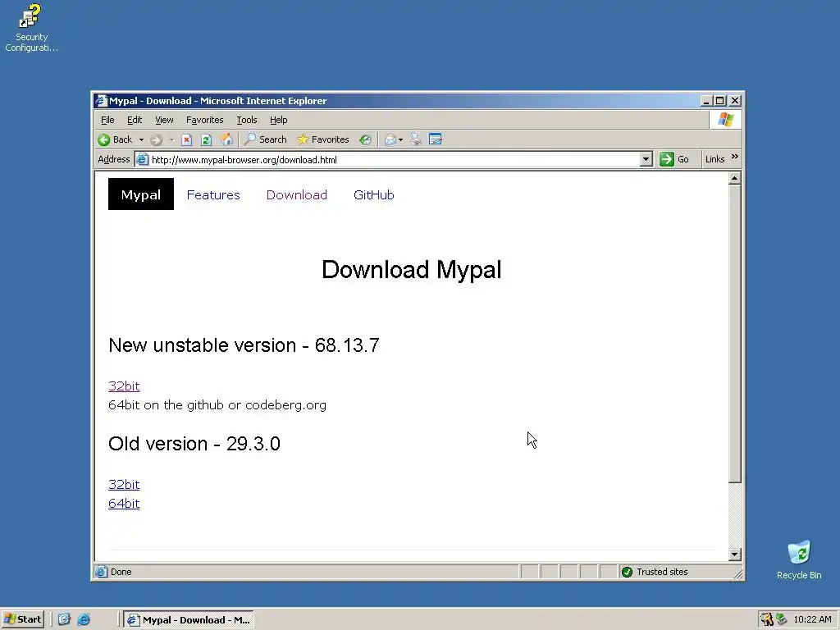Screen dimensions: 840x630
Task: Open the View menu
Action: pos(164,120)
